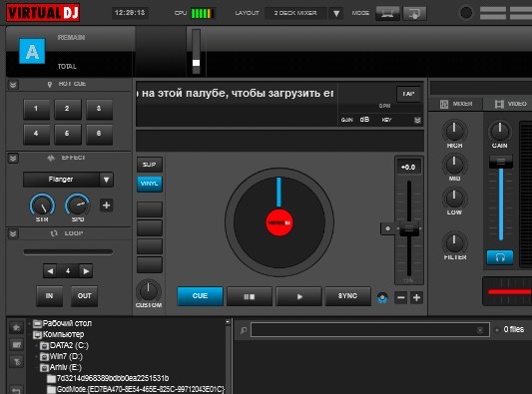The height and width of the screenshot is (394, 532).
Task: Click the second browser sidebar icon
Action: (x=16, y=345)
